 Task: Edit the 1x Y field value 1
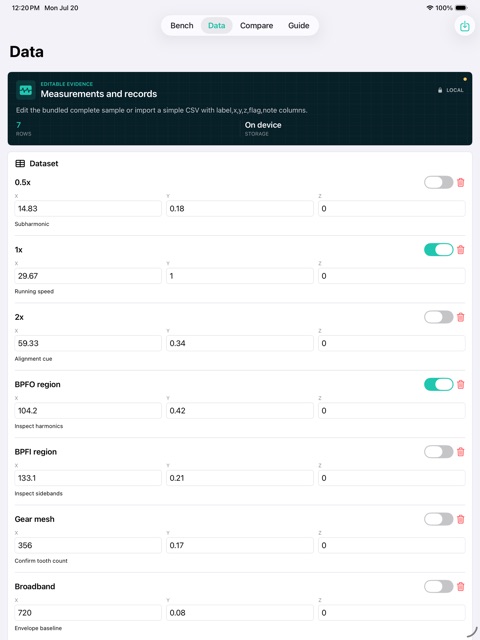coord(240,276)
